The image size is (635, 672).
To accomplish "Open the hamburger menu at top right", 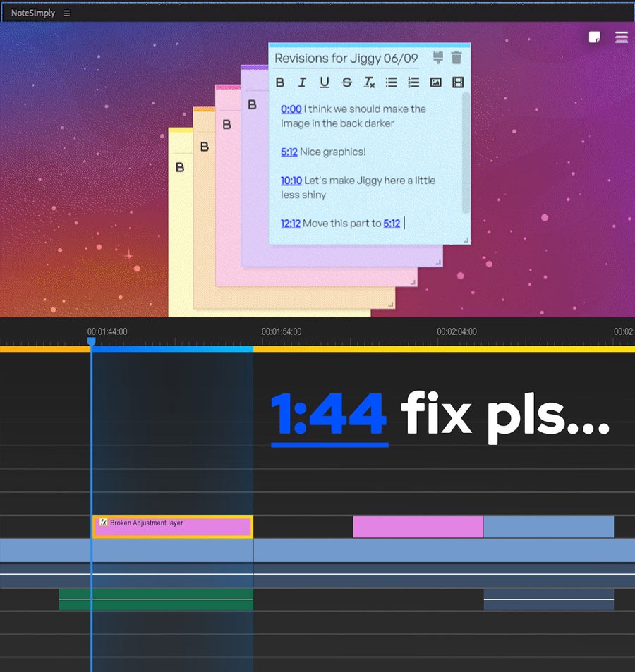I will pos(621,37).
